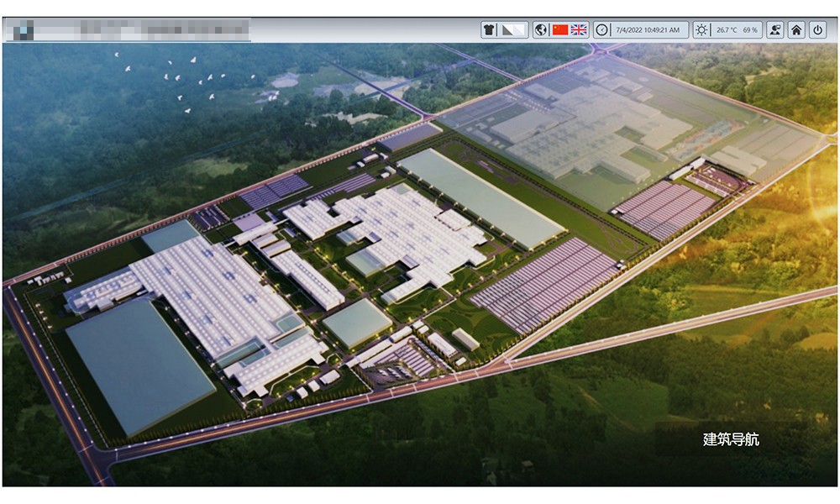Click the sun weather icon

pyautogui.click(x=701, y=30)
